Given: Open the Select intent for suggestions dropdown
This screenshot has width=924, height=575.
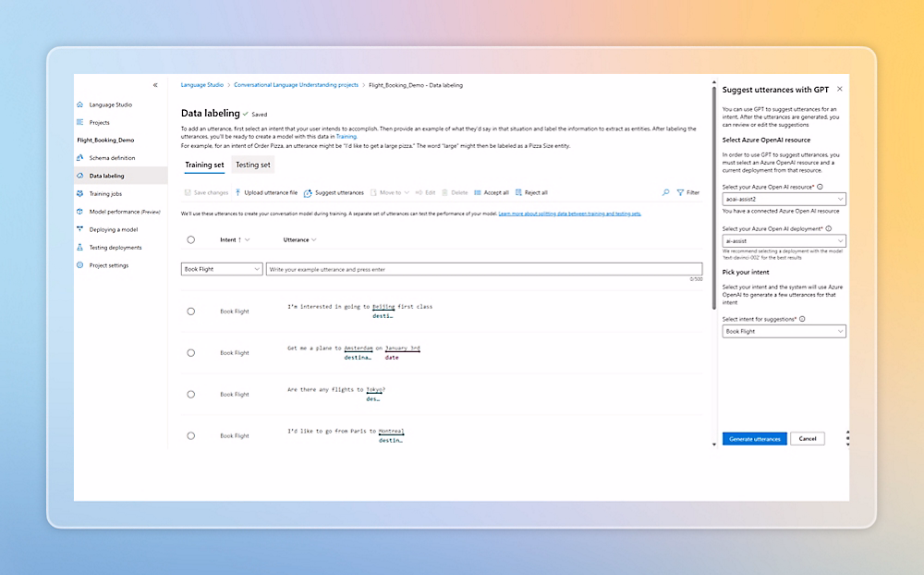Looking at the screenshot, I should click(x=784, y=332).
